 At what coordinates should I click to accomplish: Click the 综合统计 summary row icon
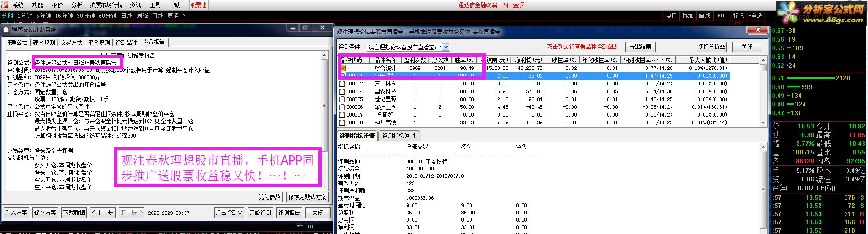(343, 68)
